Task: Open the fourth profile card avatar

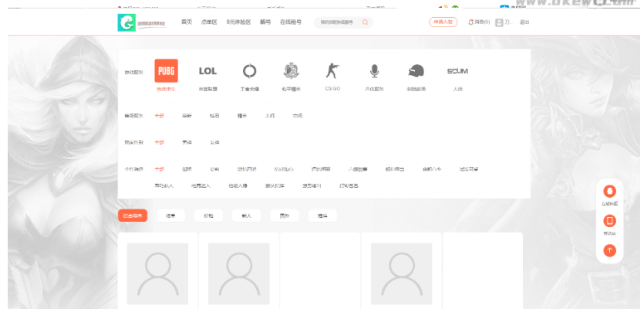Action: click(x=402, y=273)
